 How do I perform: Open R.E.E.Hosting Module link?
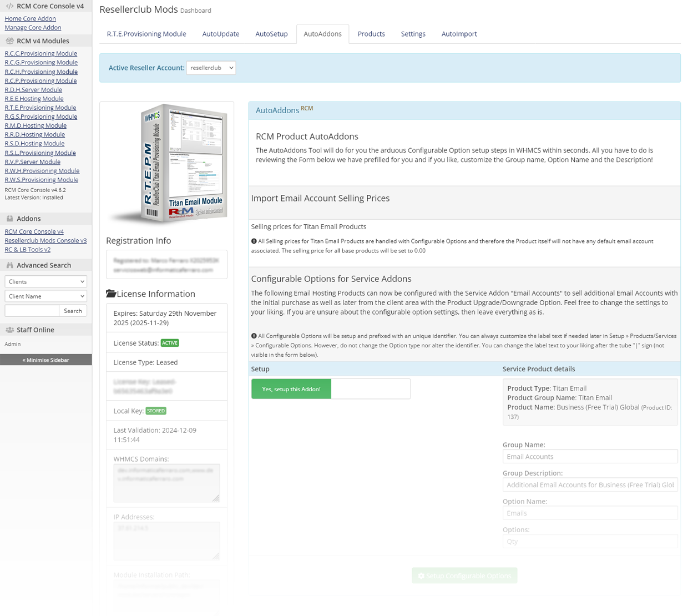click(x=34, y=98)
